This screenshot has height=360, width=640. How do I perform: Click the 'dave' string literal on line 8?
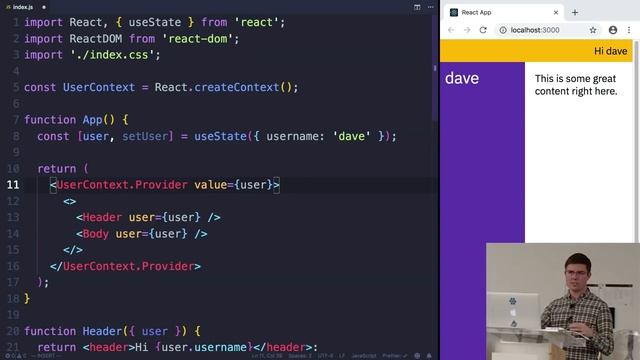[351, 136]
